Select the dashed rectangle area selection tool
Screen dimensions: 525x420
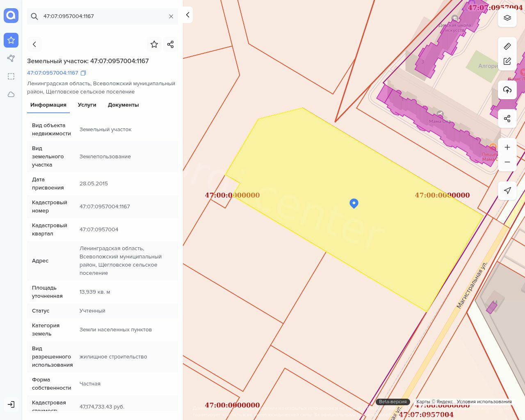pyautogui.click(x=11, y=76)
